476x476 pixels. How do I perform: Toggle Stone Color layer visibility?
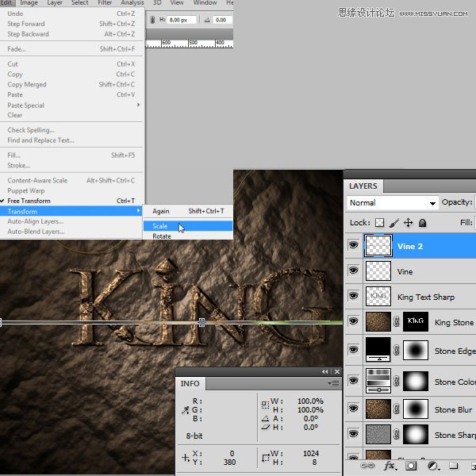(353, 380)
